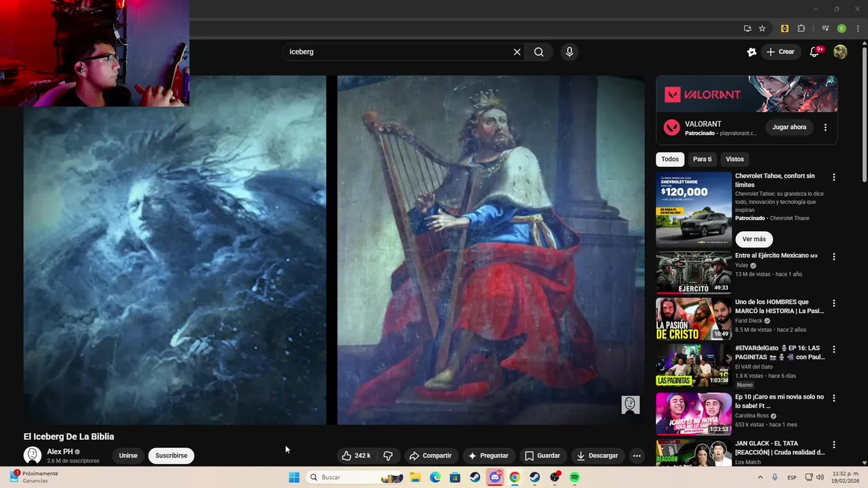868x488 pixels.
Task: Open options for the VALORANT ad
Action: coord(825,127)
